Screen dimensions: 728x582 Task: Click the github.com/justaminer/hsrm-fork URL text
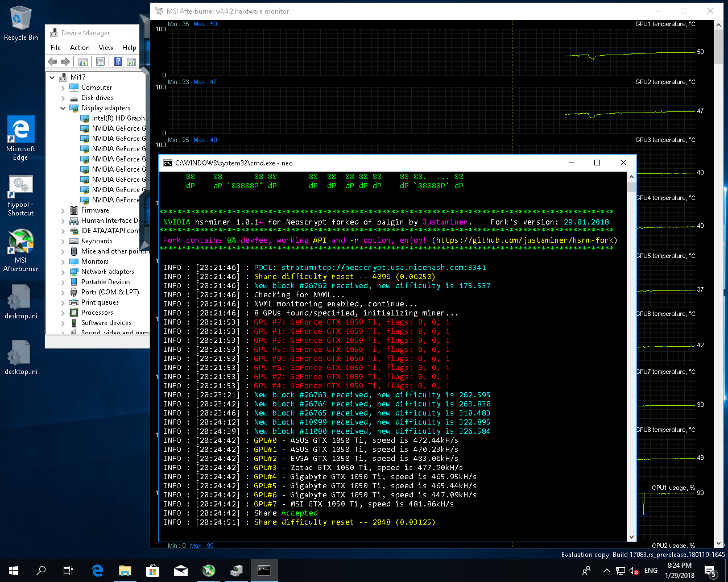(524, 240)
